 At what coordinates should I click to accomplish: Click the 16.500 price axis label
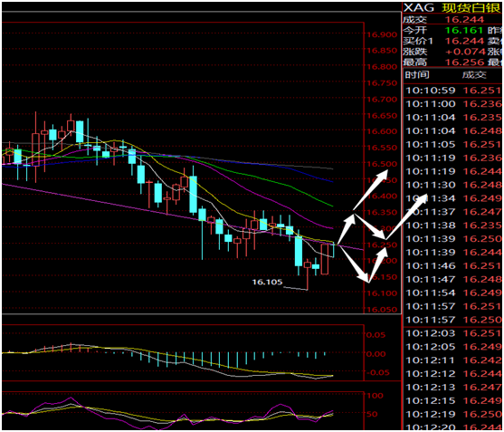(382, 164)
